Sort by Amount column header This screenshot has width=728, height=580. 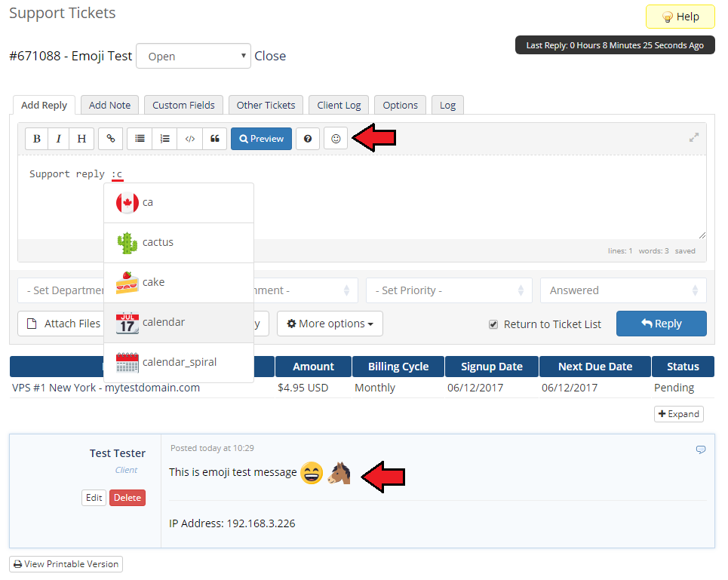tap(313, 367)
